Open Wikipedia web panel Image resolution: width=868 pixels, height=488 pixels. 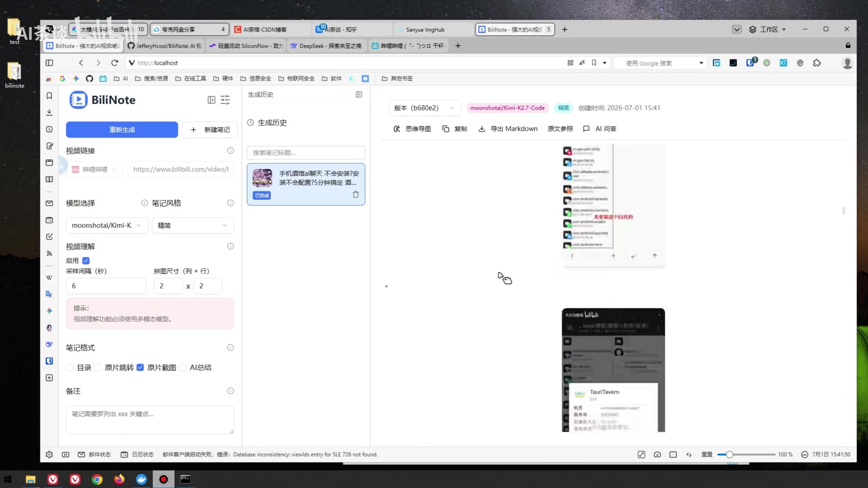click(49, 277)
